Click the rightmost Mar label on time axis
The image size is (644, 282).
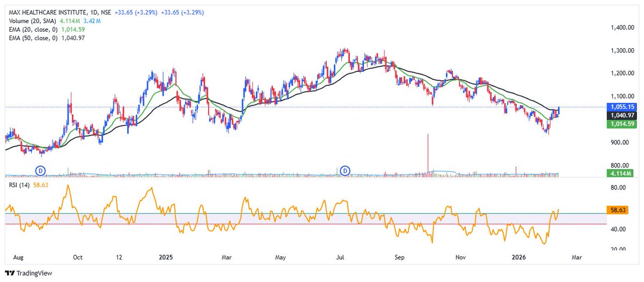pos(577,257)
